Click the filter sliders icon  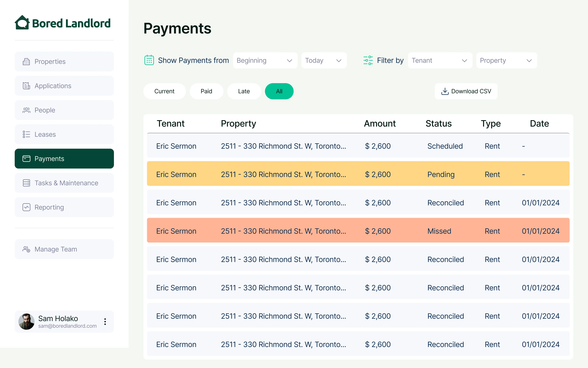coord(368,60)
